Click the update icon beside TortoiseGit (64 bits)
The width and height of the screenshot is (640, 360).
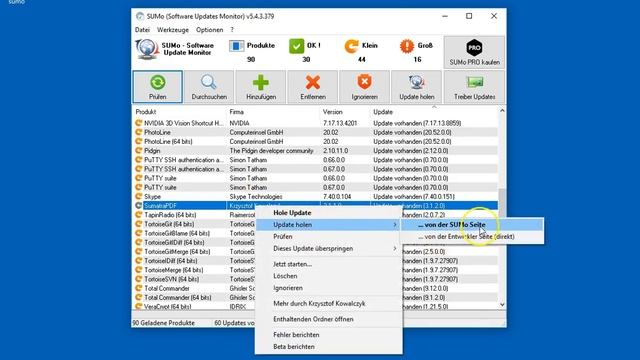pos(139,224)
